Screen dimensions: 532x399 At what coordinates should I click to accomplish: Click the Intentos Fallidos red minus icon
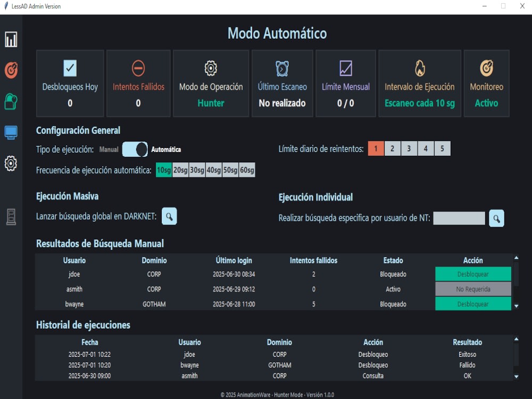point(138,68)
